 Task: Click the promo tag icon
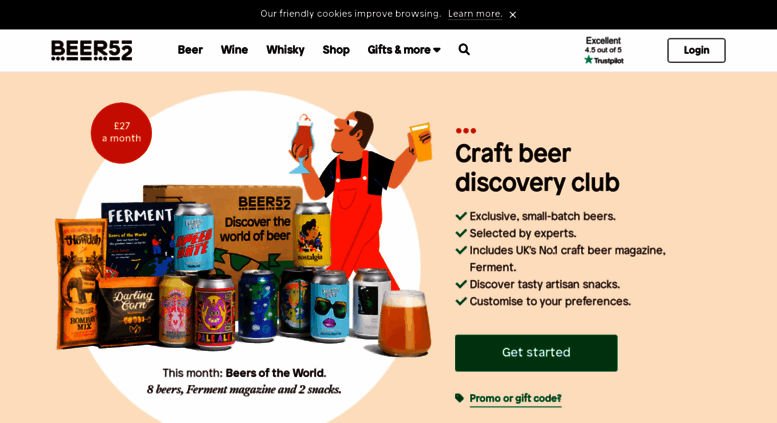(x=459, y=398)
